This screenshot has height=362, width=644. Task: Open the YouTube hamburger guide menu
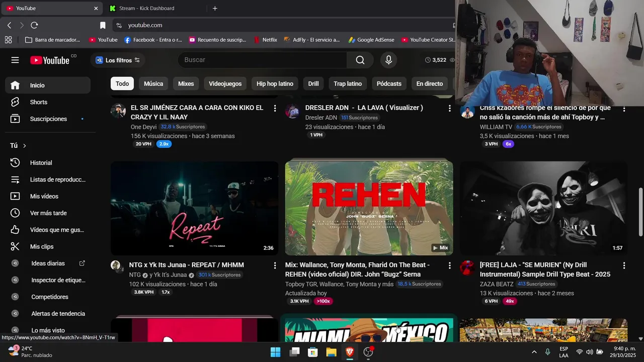[15, 60]
